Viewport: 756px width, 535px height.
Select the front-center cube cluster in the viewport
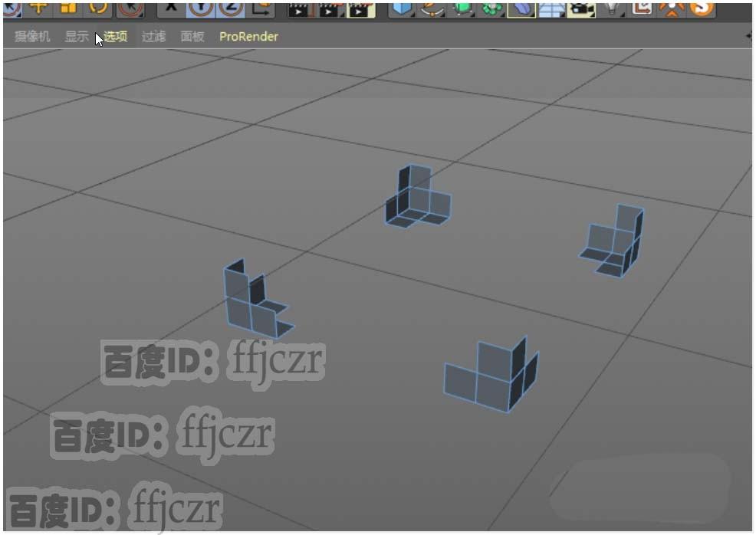491,376
